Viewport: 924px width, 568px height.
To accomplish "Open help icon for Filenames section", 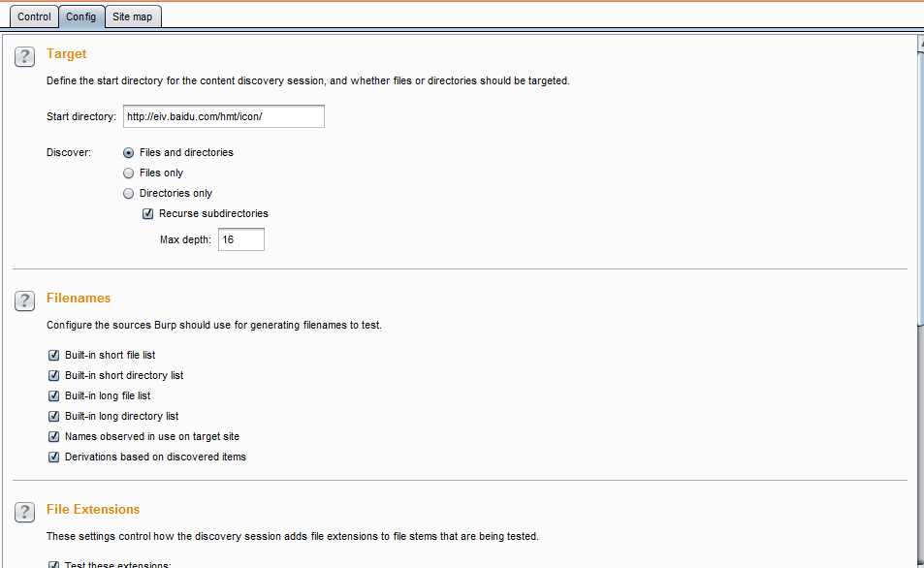I will tap(25, 300).
